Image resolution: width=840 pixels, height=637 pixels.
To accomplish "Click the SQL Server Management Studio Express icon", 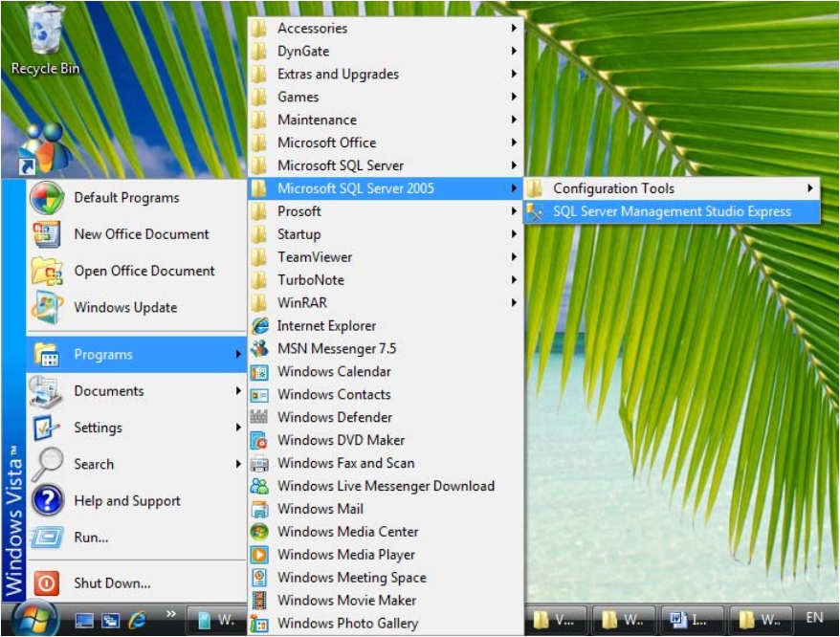I will click(x=535, y=211).
